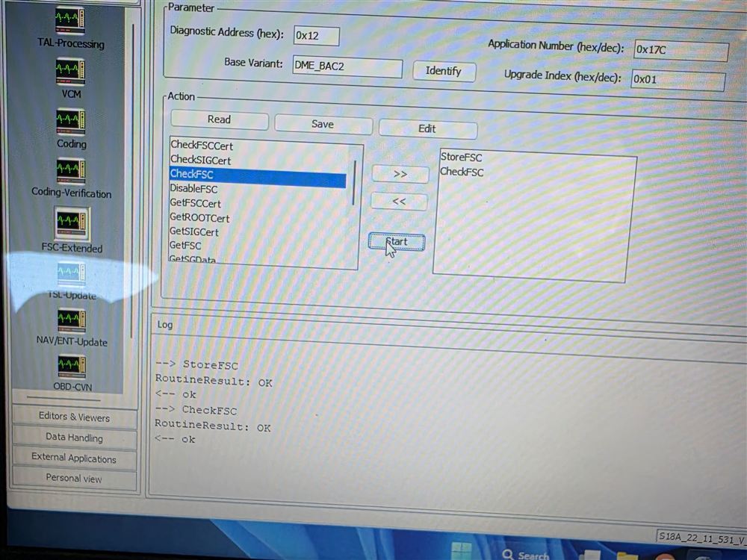Select GetFSC in the job list
The height and width of the screenshot is (560, 747).
185,246
